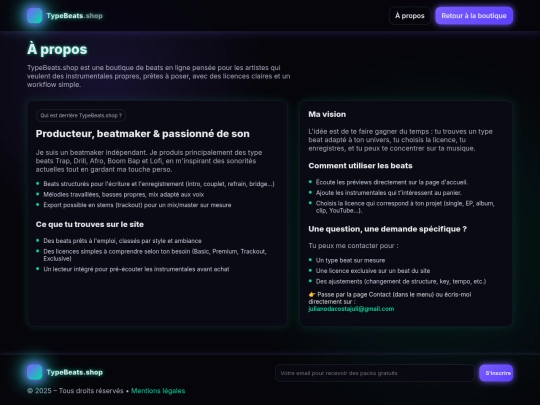The width and height of the screenshot is (540, 405).
Task: Click 'Tu peux me contacter pour :' text
Action: point(353,246)
